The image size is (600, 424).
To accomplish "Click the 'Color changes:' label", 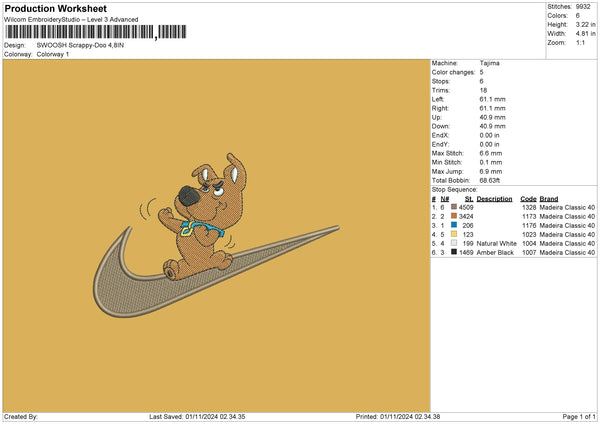I will (x=453, y=72).
